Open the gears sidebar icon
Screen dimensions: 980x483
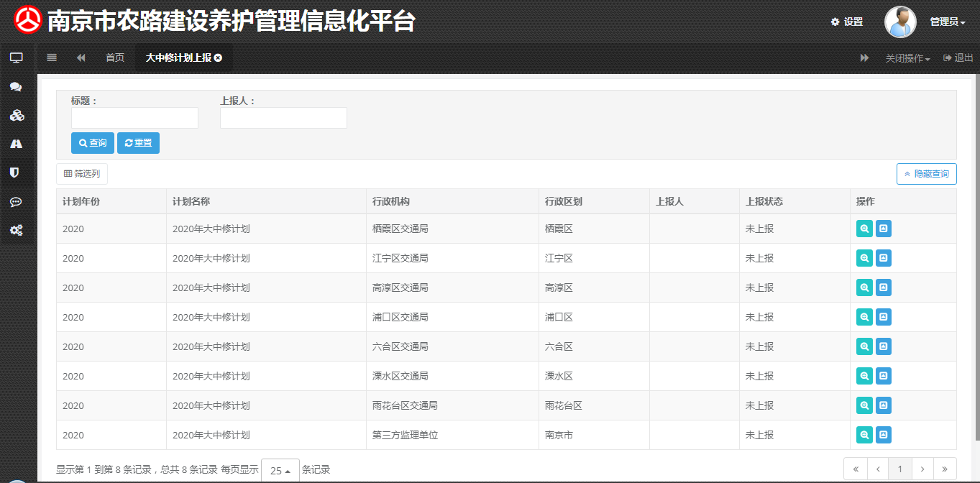pyautogui.click(x=16, y=231)
